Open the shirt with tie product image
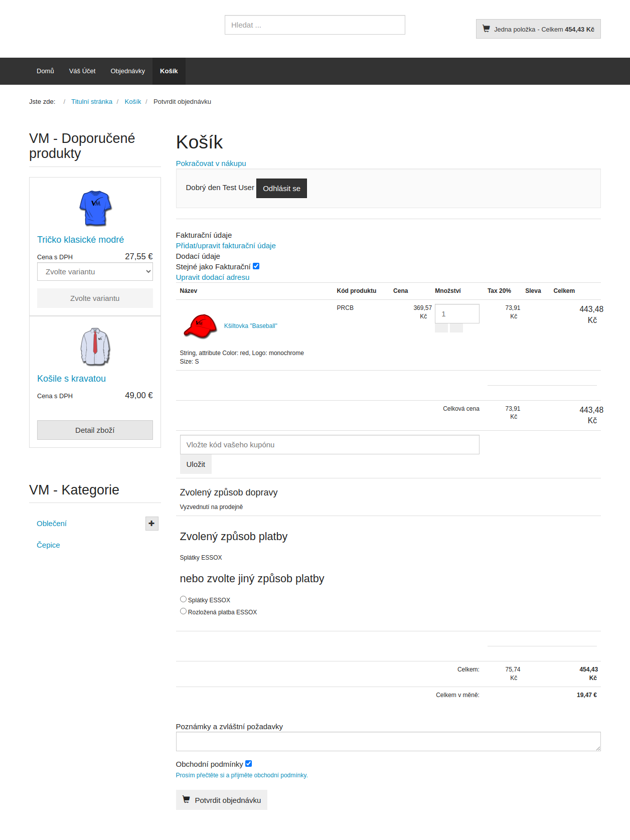The height and width of the screenshot is (840, 630). tap(95, 347)
